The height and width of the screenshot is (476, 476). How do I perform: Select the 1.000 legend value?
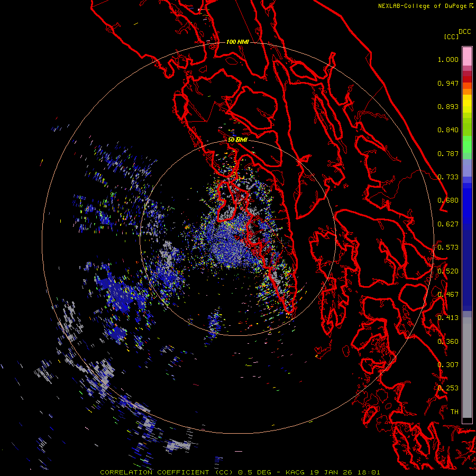tap(448, 59)
